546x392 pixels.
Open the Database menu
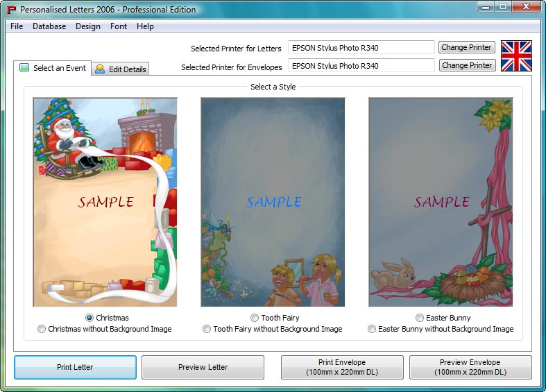[x=49, y=26]
